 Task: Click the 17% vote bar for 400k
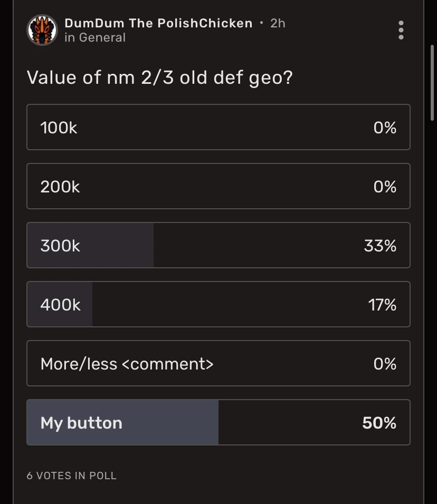tap(59, 304)
